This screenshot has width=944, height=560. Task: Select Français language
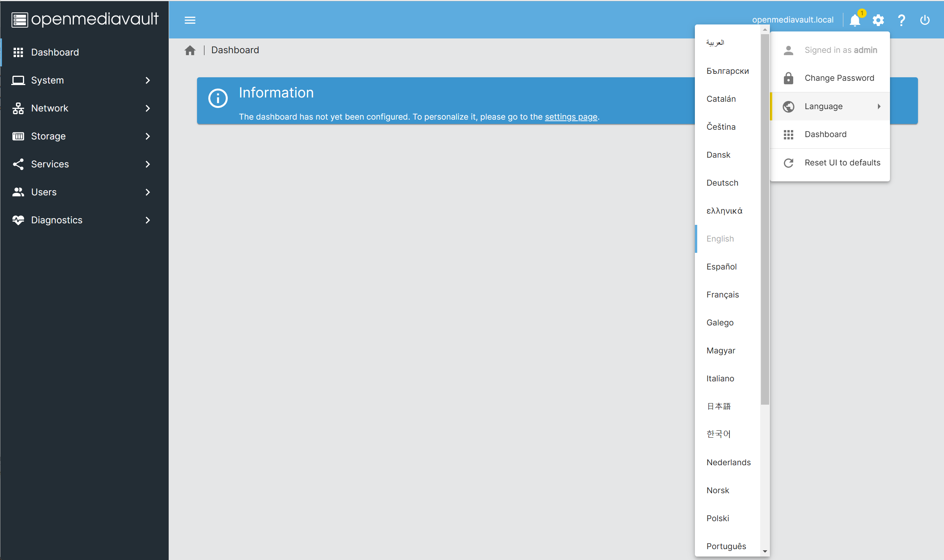click(x=728, y=295)
